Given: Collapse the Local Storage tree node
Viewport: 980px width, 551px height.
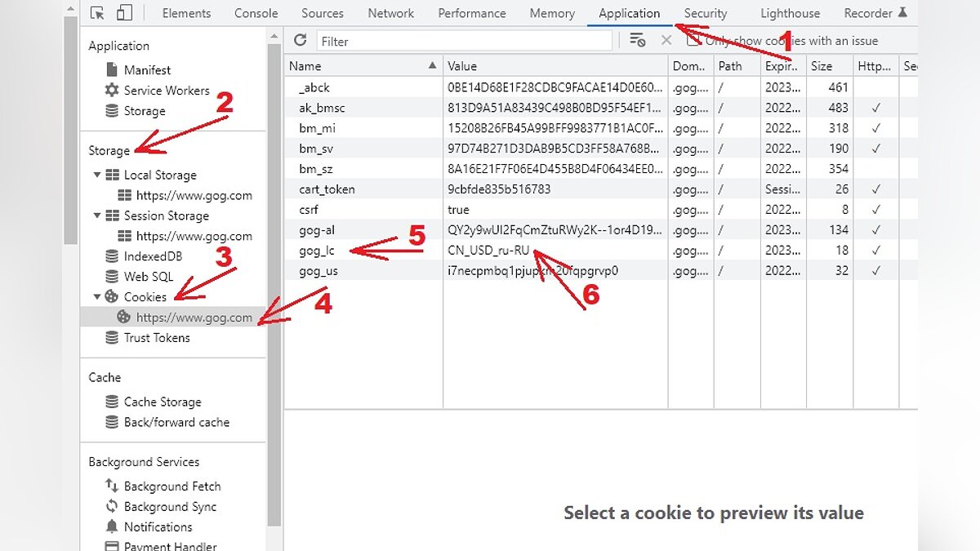Looking at the screenshot, I should (97, 175).
